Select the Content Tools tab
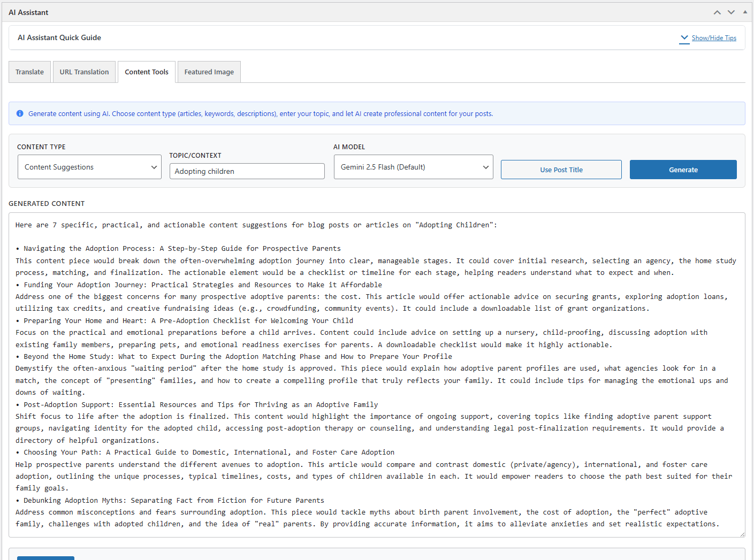Screen dimensions: 754x560 147,72
